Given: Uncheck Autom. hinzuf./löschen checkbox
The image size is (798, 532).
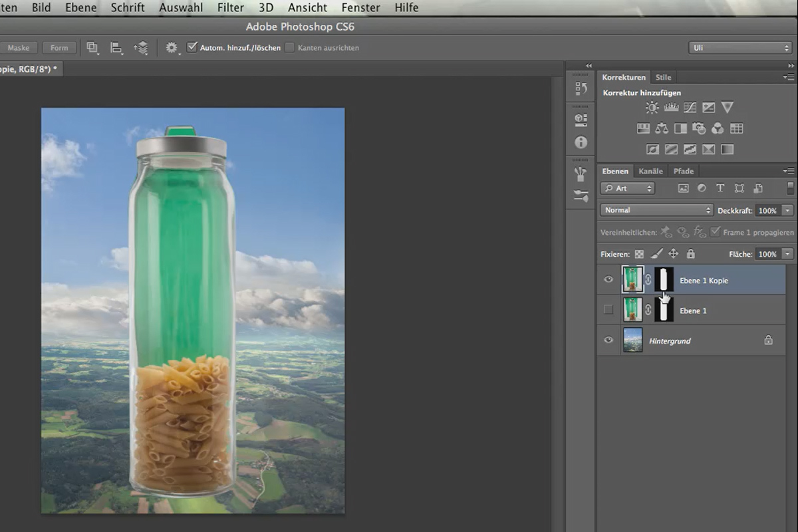Looking at the screenshot, I should pos(192,47).
